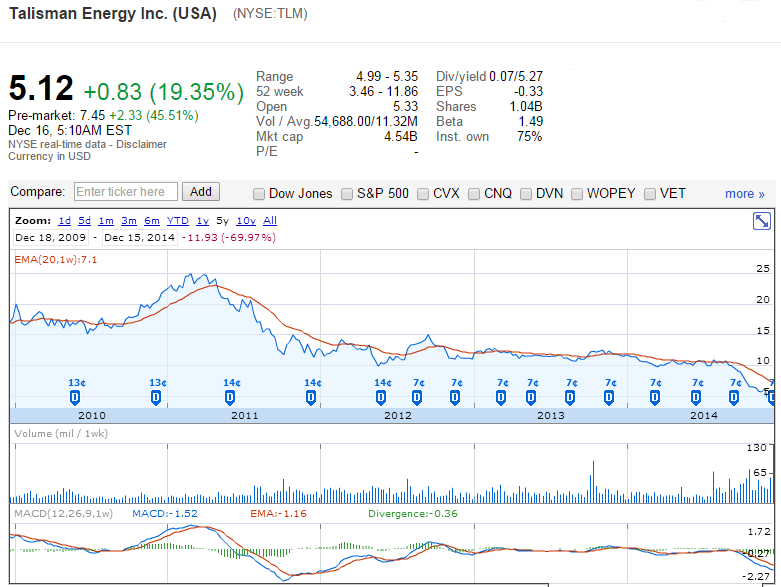Click the Pre-market: 7.45 quote line

[103, 116]
